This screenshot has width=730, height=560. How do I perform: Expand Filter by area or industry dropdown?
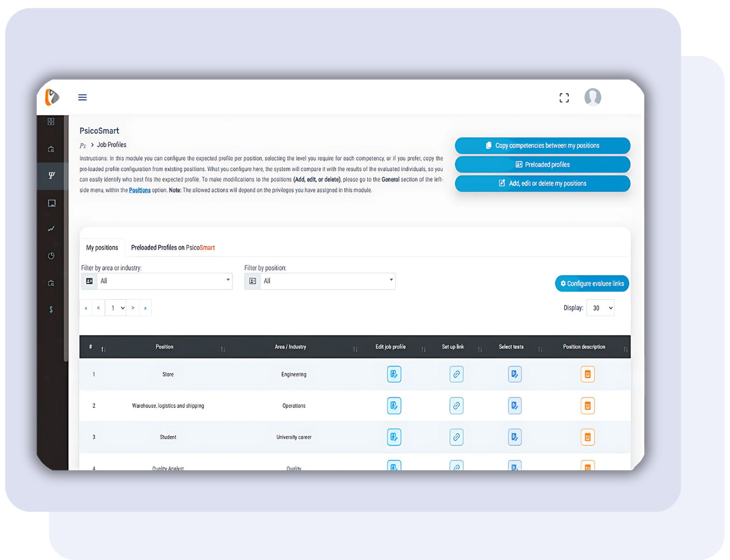pyautogui.click(x=164, y=281)
